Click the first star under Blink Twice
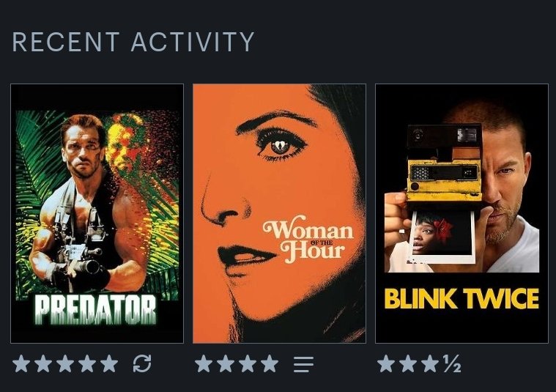 [386, 363]
